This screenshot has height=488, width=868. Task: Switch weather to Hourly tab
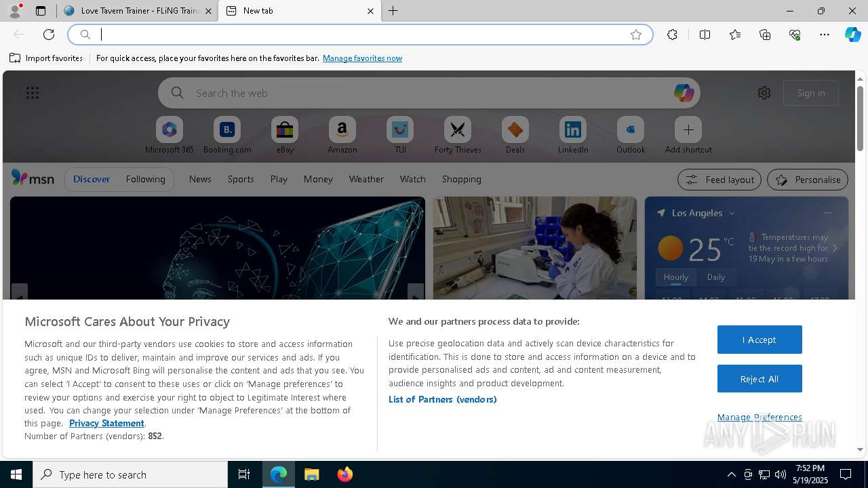coord(676,277)
